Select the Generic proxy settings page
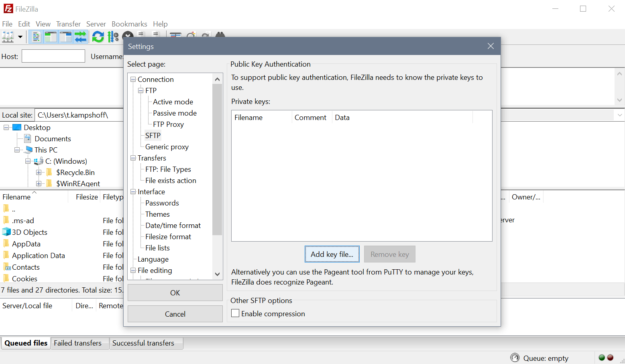The width and height of the screenshot is (625, 364). [167, 147]
